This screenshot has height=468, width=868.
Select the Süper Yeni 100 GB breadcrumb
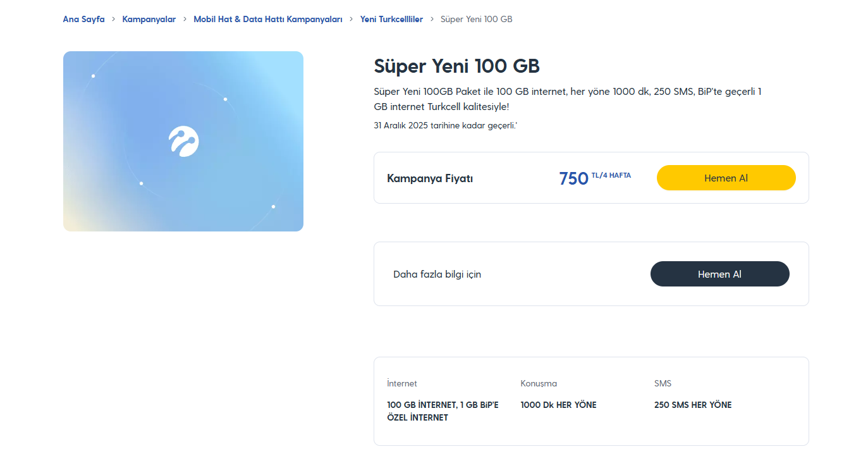coord(476,19)
